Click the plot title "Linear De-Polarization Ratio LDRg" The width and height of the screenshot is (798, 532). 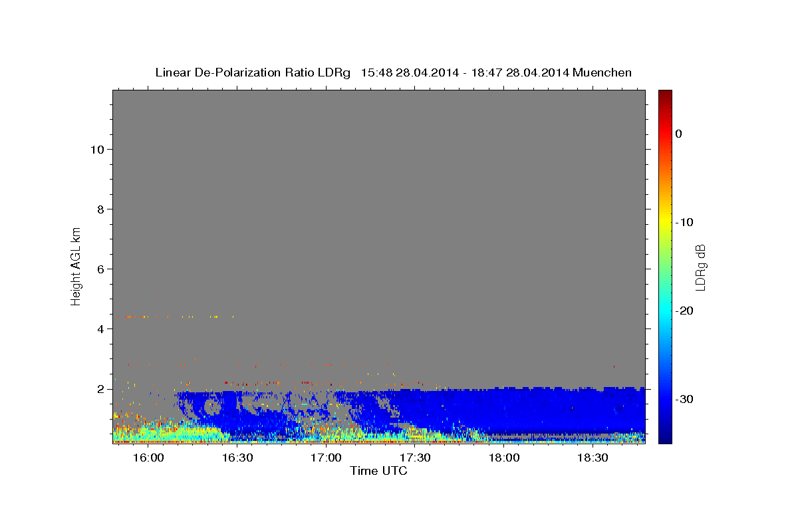tap(252, 72)
